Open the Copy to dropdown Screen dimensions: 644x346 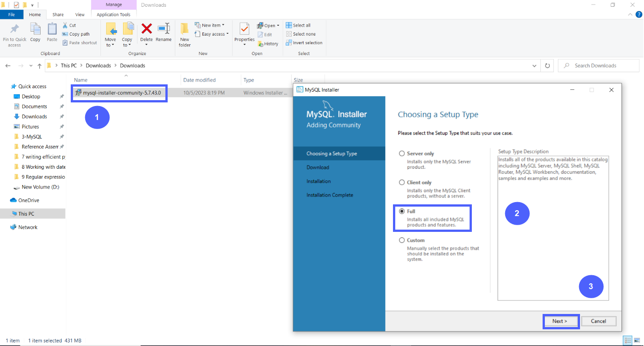click(127, 42)
